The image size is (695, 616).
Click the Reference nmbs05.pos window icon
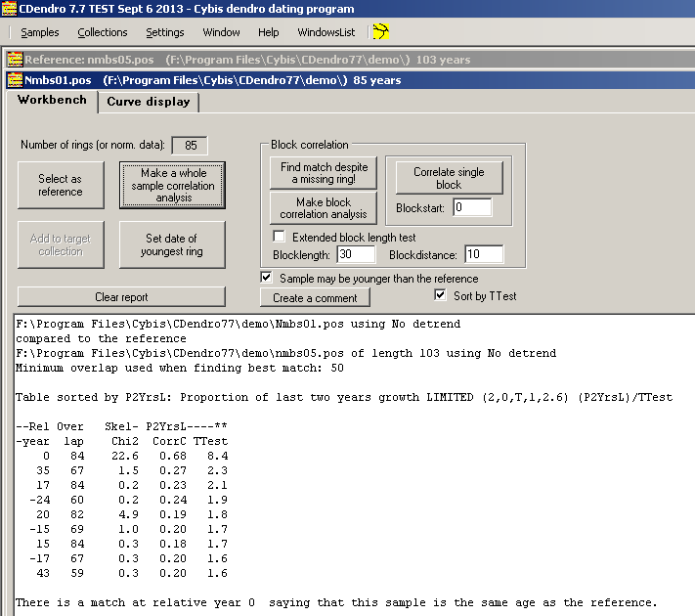[x=15, y=60]
